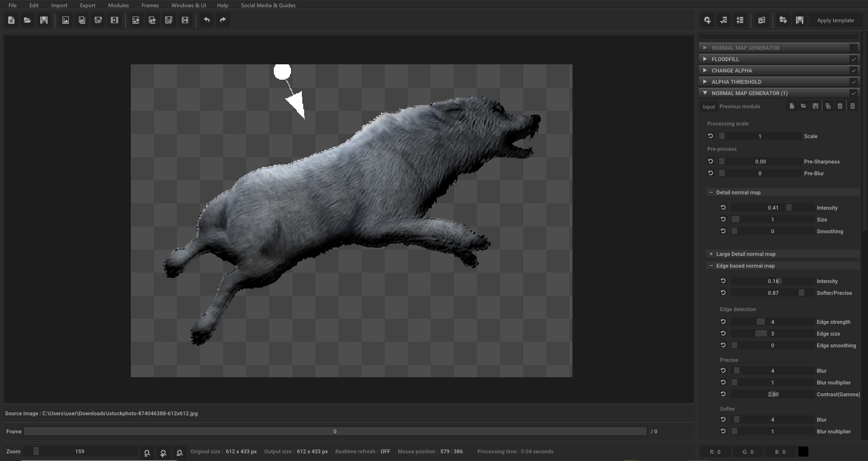The width and height of the screenshot is (868, 461).
Task: Enable the FLOODFILL module checkbox
Action: (x=853, y=59)
